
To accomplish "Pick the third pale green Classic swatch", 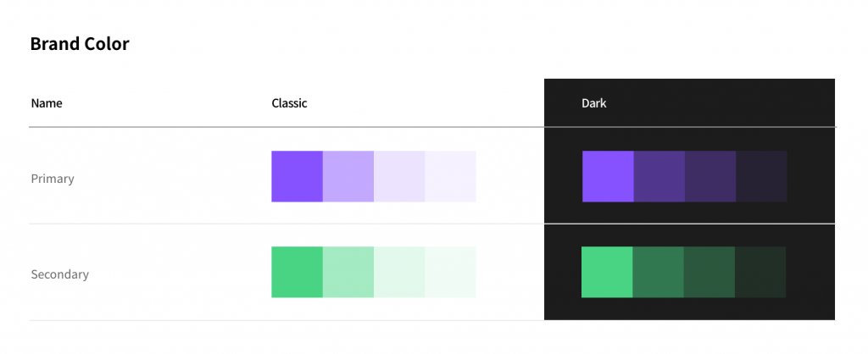I will [399, 272].
